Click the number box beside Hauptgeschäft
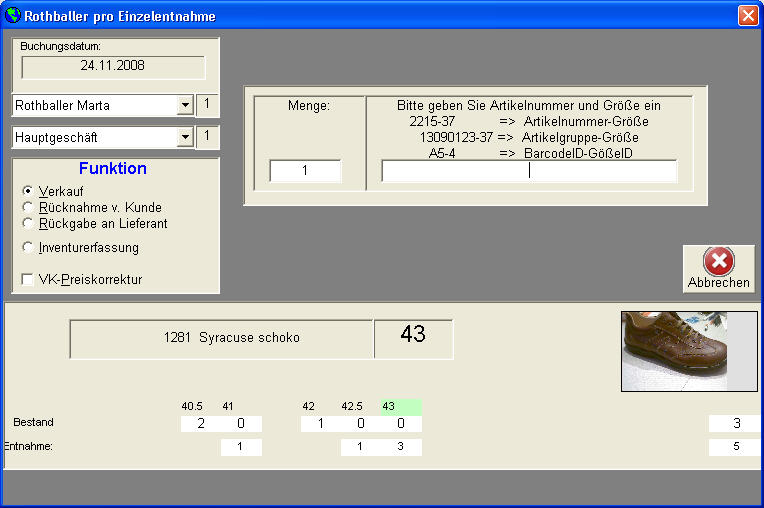This screenshot has height=508, width=764. pyautogui.click(x=208, y=137)
